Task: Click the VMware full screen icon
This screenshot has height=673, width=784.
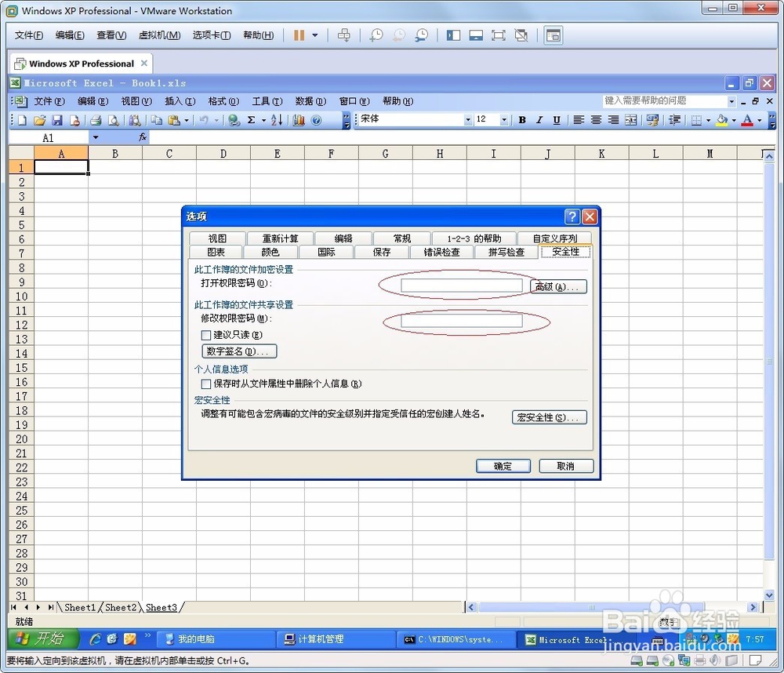Action: point(498,35)
